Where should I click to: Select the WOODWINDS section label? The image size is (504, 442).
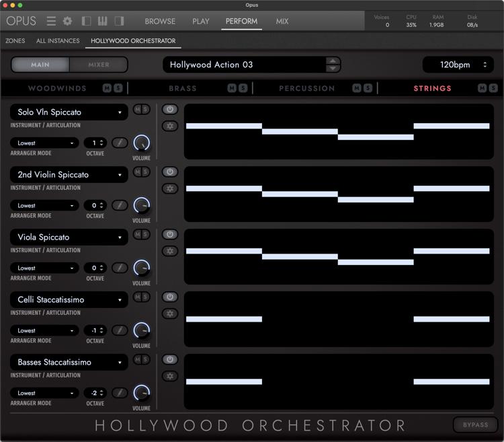[x=57, y=88]
